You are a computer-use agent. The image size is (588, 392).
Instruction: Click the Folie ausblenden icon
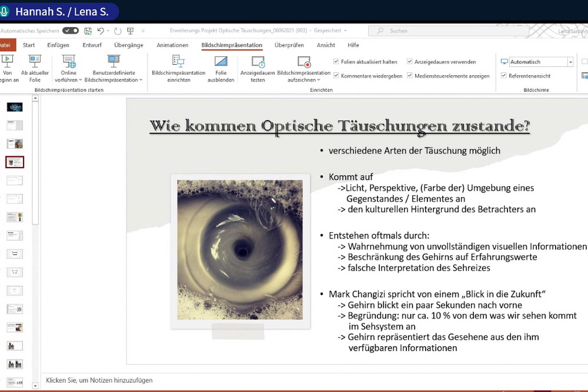tap(220, 61)
